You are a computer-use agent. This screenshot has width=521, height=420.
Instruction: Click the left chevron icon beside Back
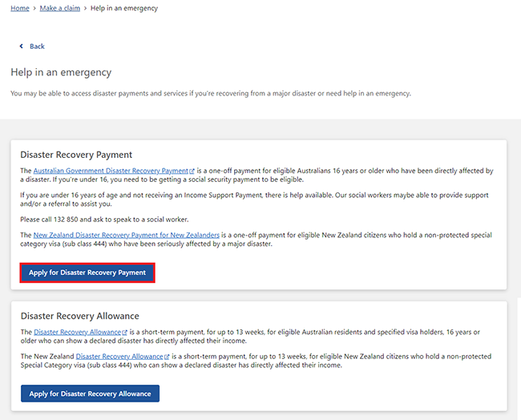tap(22, 46)
